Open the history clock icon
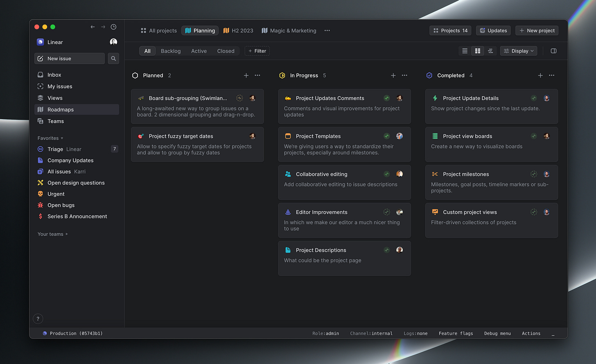The height and width of the screenshot is (364, 596). point(114,27)
